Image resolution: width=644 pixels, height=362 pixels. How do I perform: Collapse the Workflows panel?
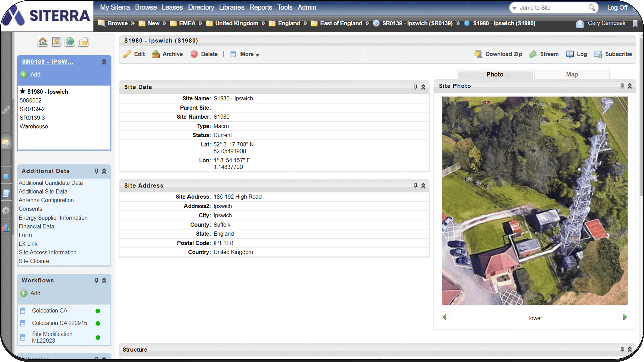click(104, 280)
